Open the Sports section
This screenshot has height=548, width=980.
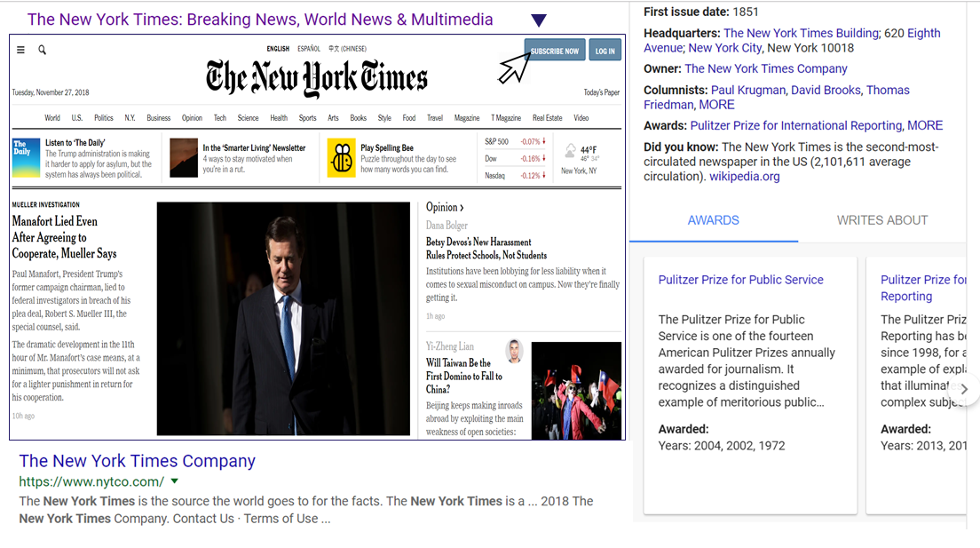tap(307, 117)
